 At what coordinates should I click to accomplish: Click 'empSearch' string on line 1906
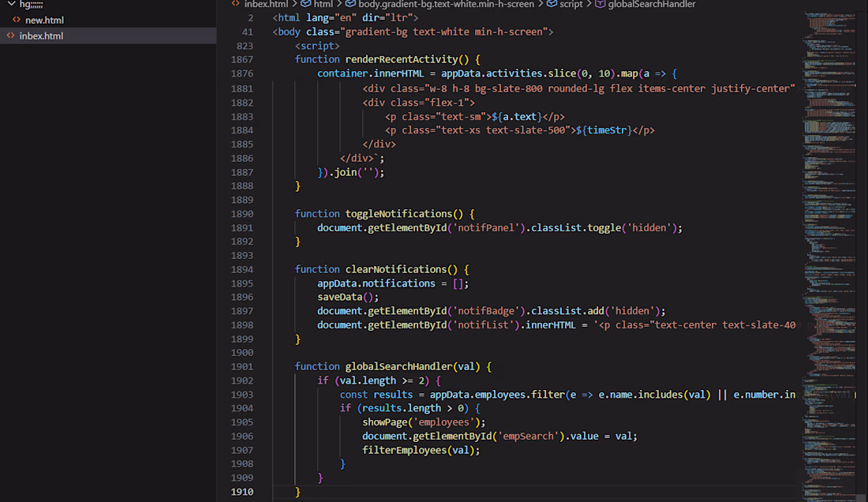528,436
